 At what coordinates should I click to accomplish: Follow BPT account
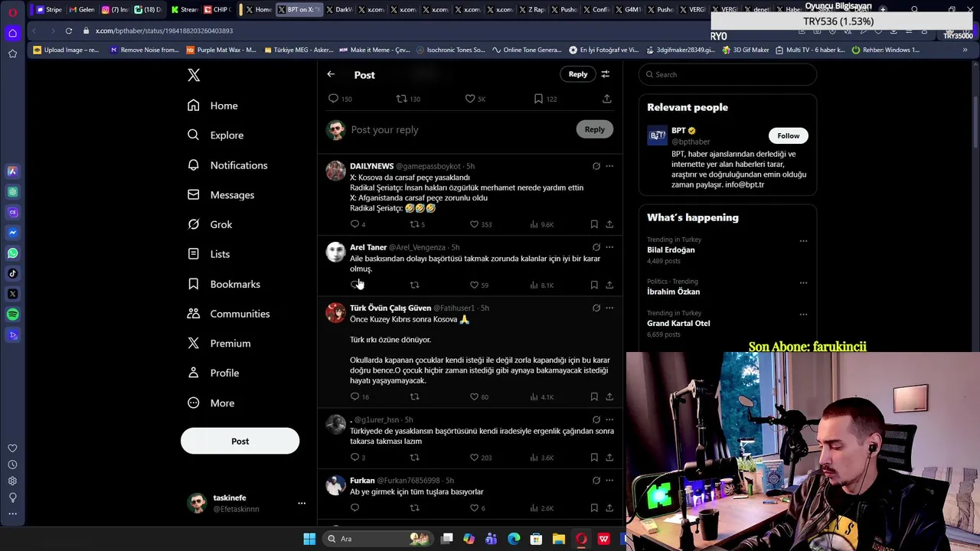pyautogui.click(x=788, y=135)
